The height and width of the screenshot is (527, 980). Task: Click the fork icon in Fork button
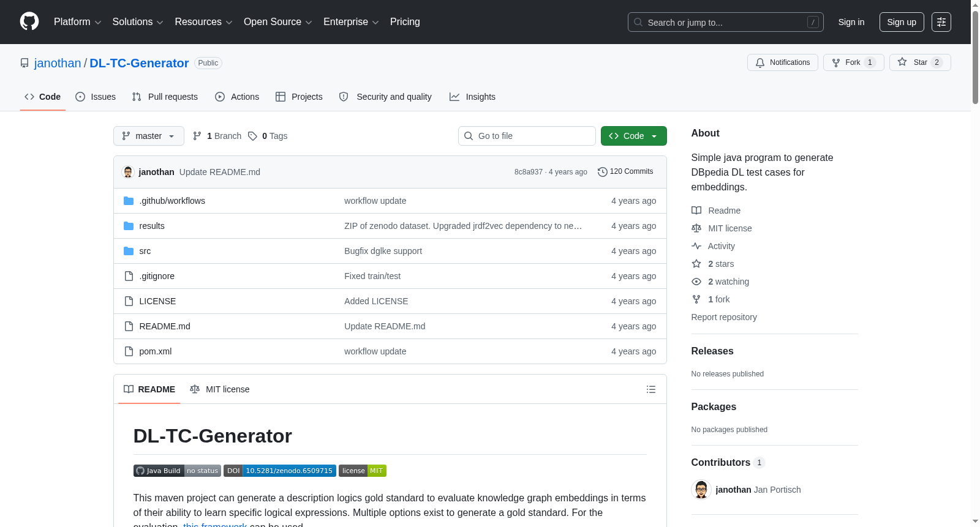[836, 62]
